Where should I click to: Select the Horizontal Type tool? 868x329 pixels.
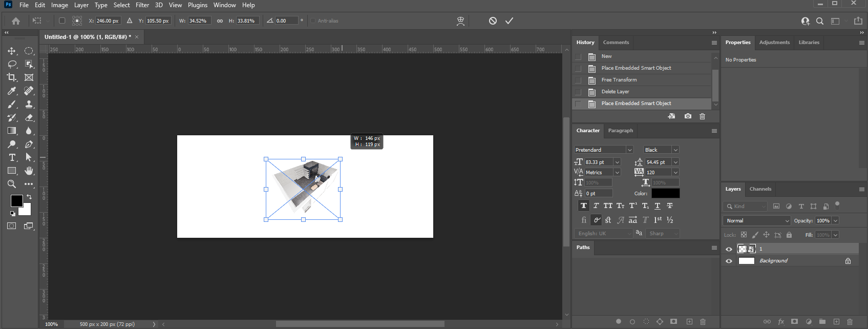pyautogui.click(x=11, y=157)
